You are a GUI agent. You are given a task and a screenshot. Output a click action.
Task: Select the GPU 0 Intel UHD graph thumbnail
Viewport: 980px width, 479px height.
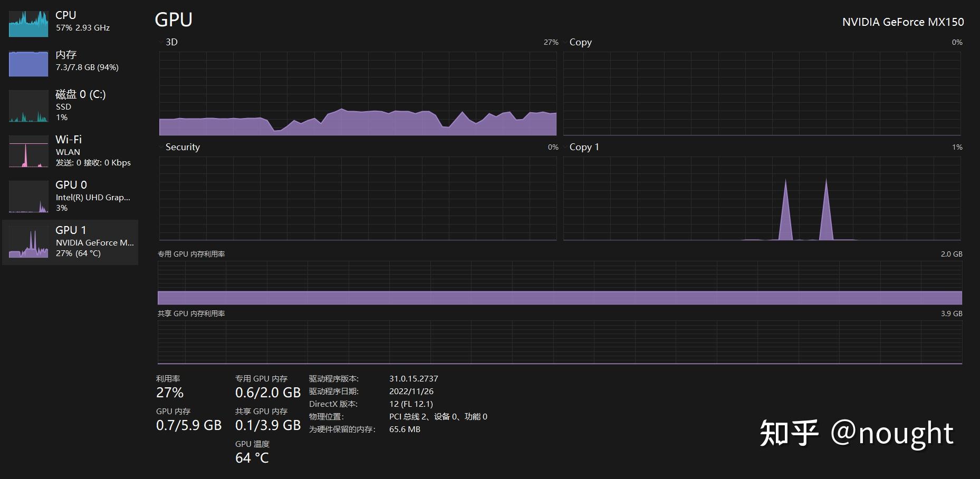coord(28,197)
